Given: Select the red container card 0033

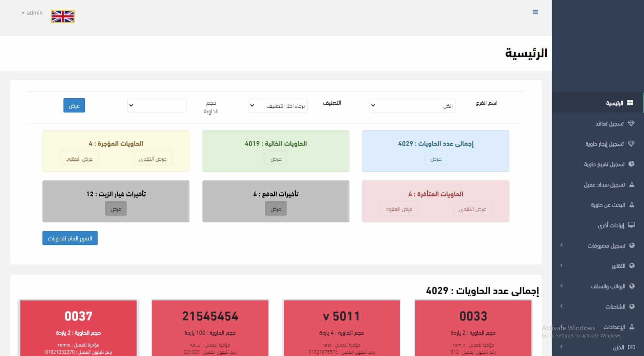Looking at the screenshot, I should pos(473,327).
